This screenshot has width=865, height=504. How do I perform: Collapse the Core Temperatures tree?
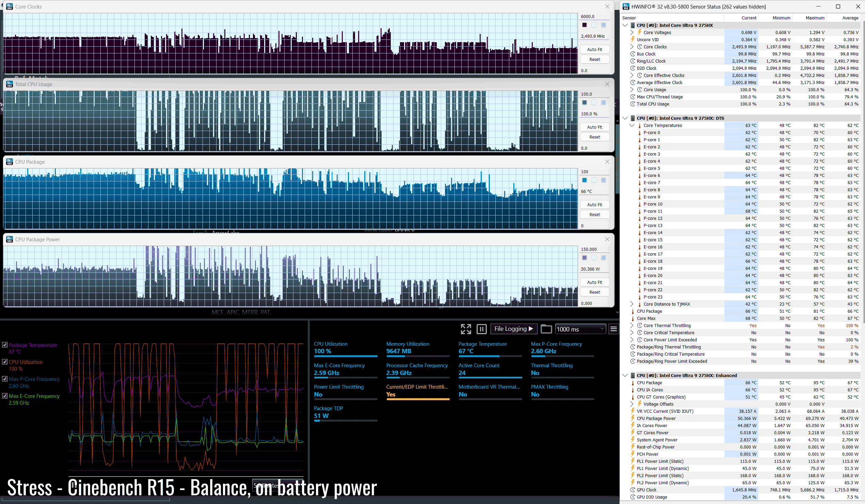click(x=631, y=125)
